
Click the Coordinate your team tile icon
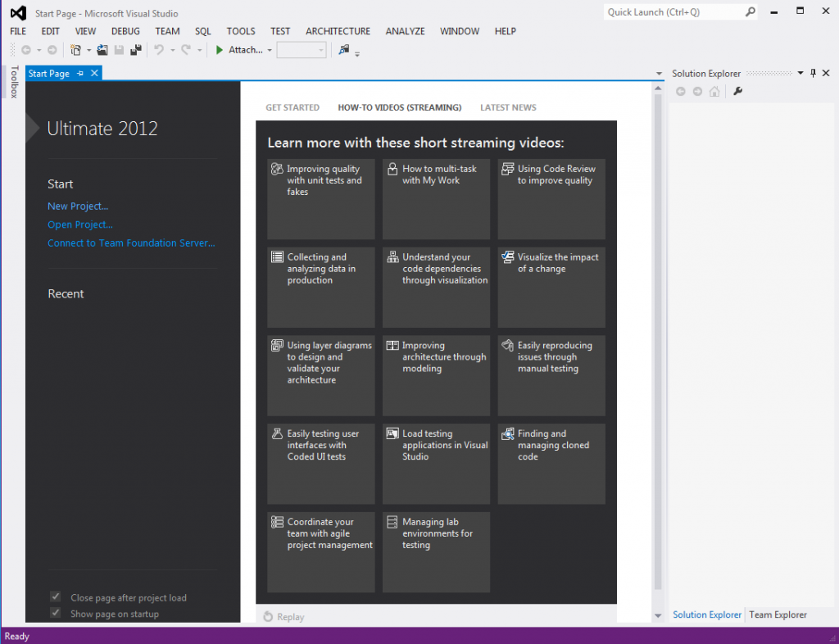pos(277,522)
